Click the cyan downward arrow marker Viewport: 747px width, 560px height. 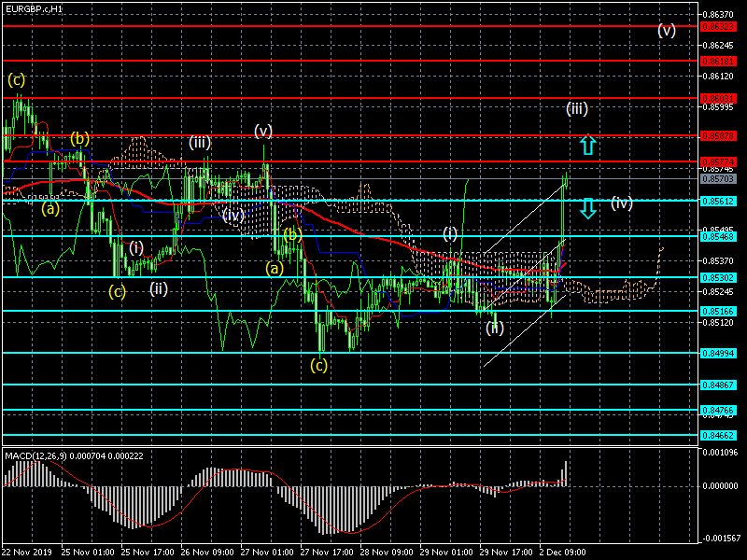[x=587, y=208]
